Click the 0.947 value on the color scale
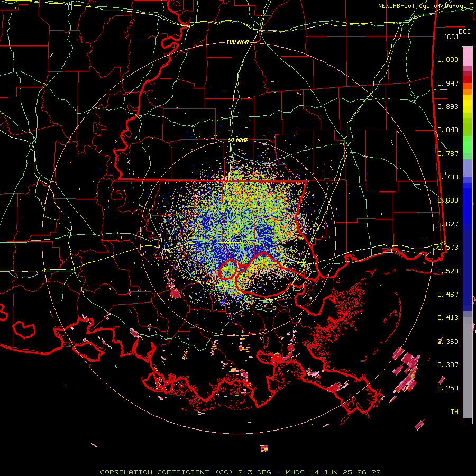 [448, 83]
